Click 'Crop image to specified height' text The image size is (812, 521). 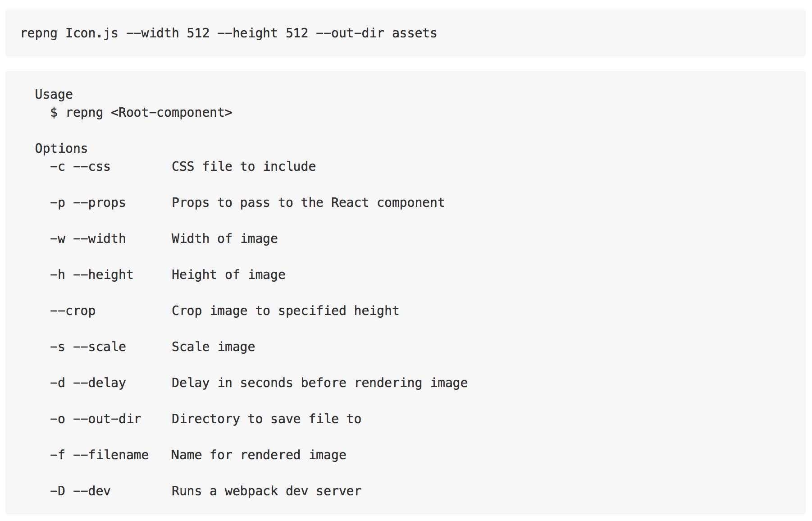pos(286,311)
